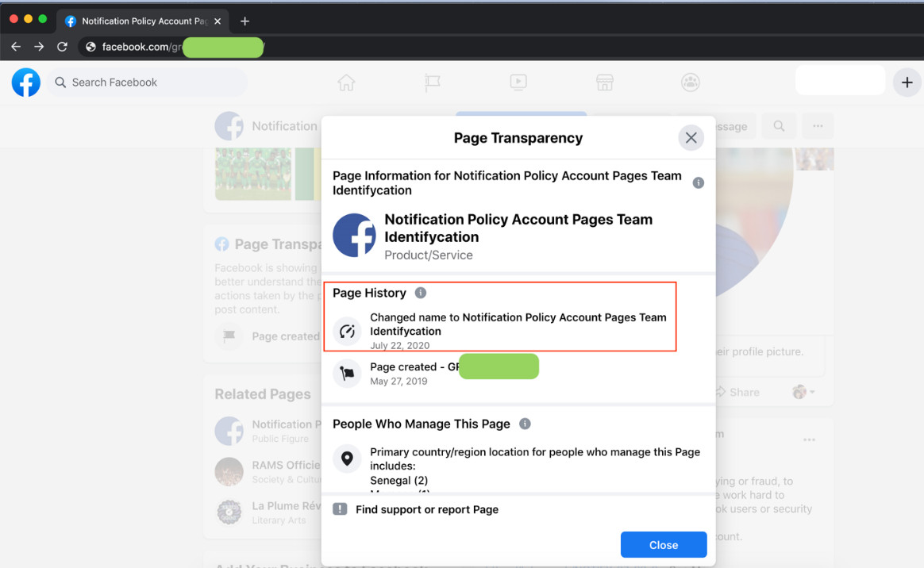Screen dimensions: 924x568
Task: Click Find support or report Page
Action: coord(426,509)
